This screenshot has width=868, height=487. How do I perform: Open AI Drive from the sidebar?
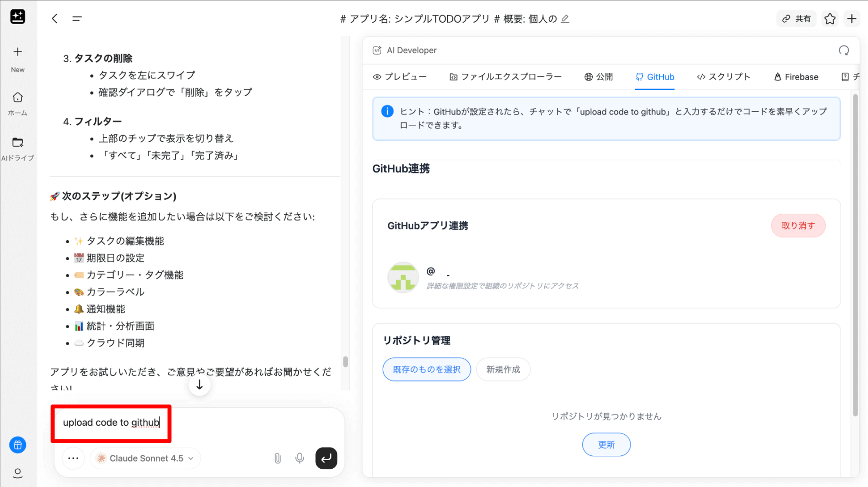pyautogui.click(x=17, y=148)
